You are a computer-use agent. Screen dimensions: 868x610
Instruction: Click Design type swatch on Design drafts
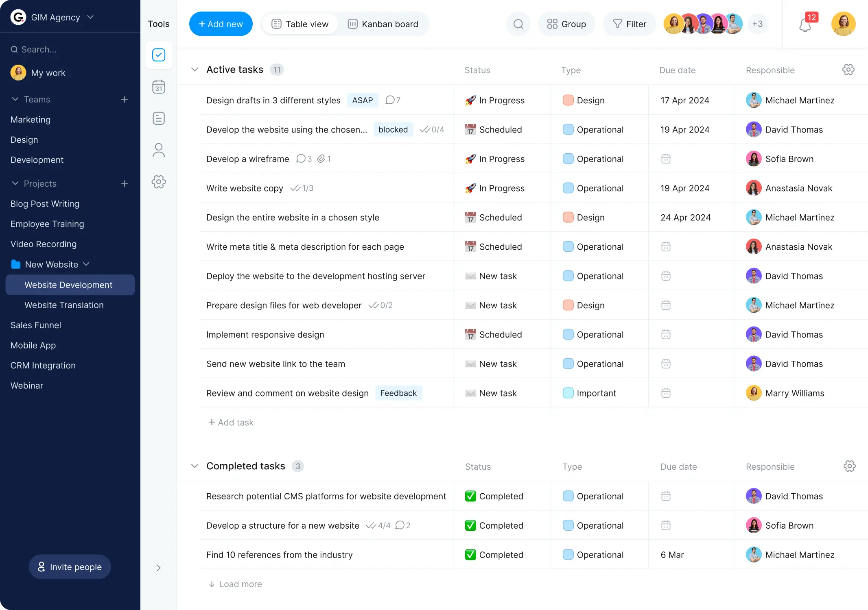click(568, 100)
